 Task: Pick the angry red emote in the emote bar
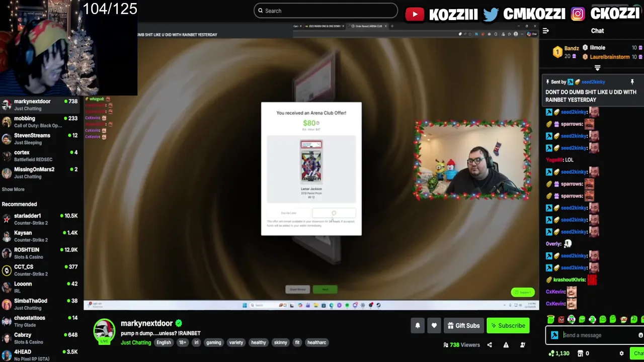(x=561, y=319)
